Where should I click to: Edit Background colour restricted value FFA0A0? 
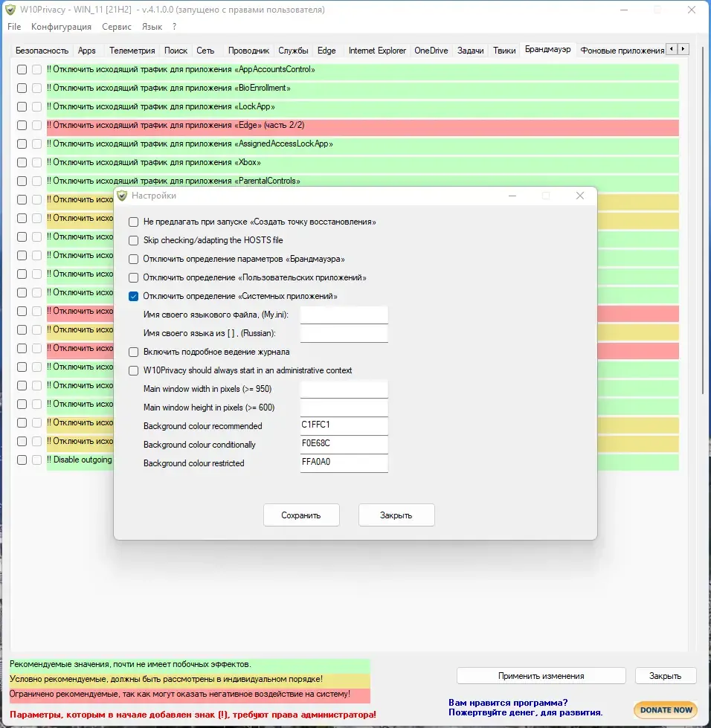coord(344,463)
